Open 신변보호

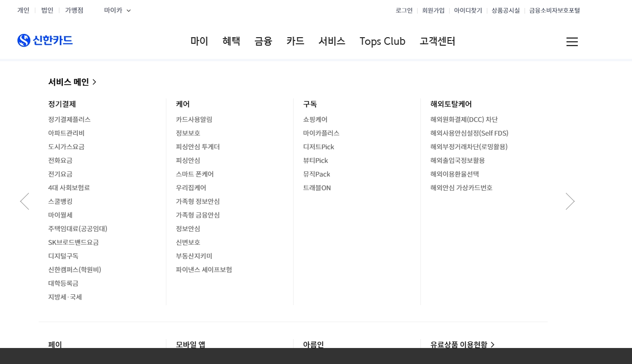click(188, 243)
